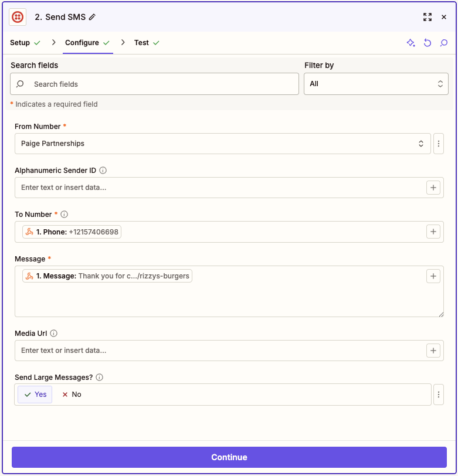Click the undo refresh arrow icon
The width and height of the screenshot is (458, 476).
[428, 43]
